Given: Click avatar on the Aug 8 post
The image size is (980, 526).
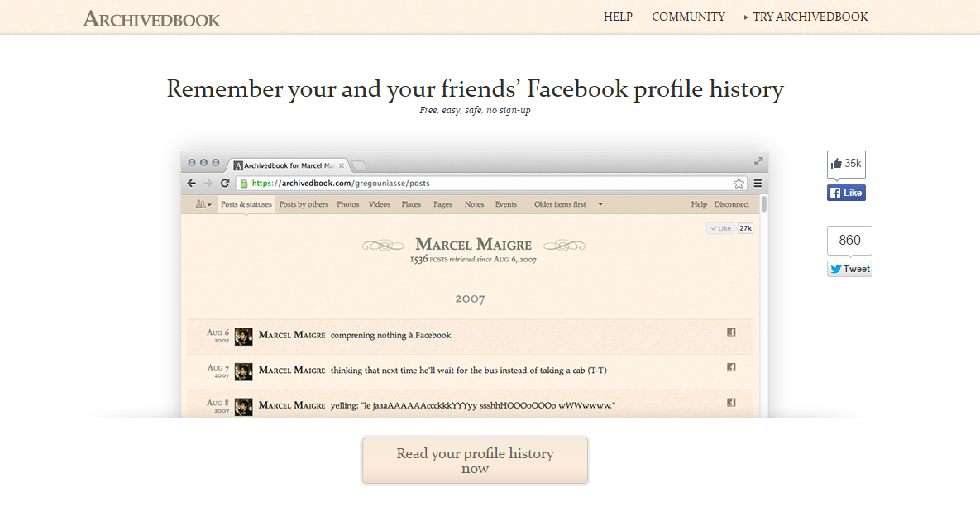Looking at the screenshot, I should [x=244, y=407].
